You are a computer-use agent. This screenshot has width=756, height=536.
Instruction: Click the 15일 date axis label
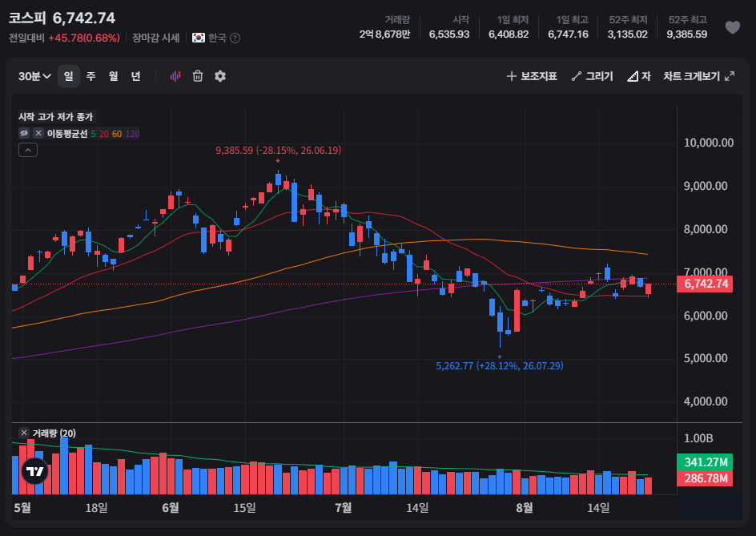[244, 507]
